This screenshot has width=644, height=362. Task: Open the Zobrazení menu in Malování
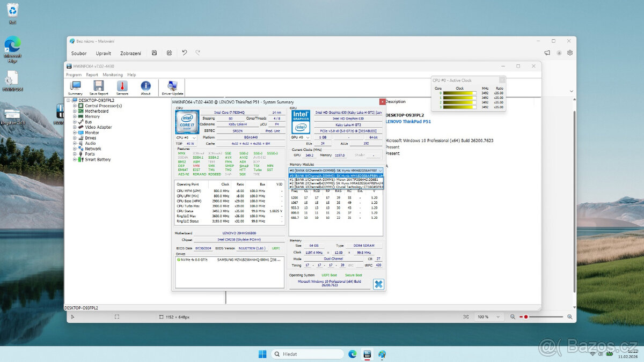pyautogui.click(x=131, y=53)
